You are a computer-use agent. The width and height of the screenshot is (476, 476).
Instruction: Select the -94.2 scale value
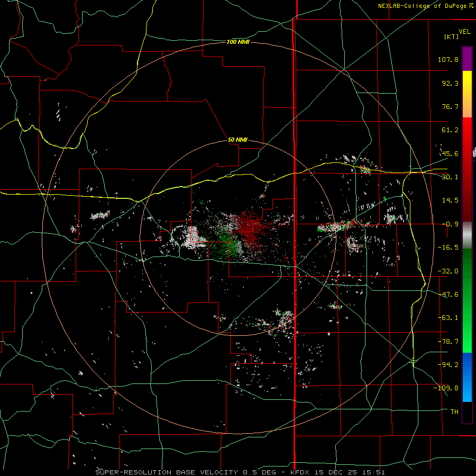[x=448, y=364]
